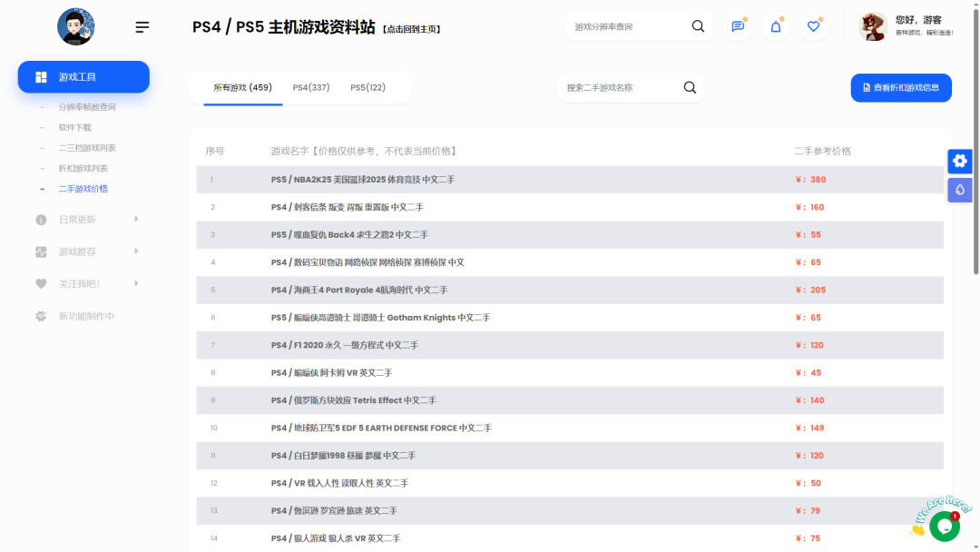Select row 地球防卫军5 EDF 5

pos(569,429)
